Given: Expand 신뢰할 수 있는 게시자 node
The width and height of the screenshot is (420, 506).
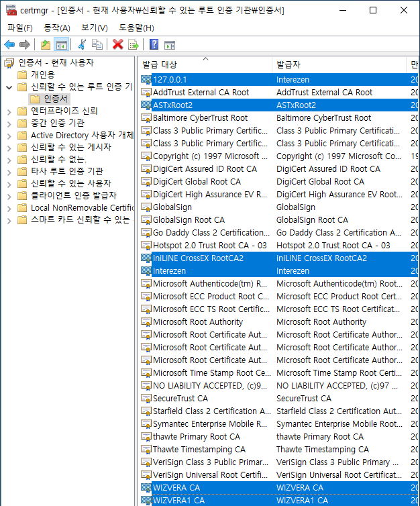Looking at the screenshot, I should pos(9,148).
